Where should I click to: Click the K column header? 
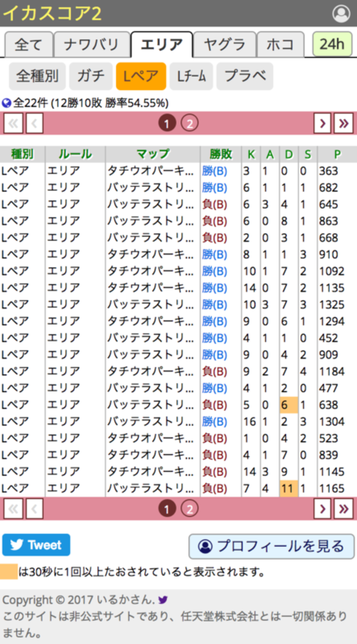click(x=251, y=154)
